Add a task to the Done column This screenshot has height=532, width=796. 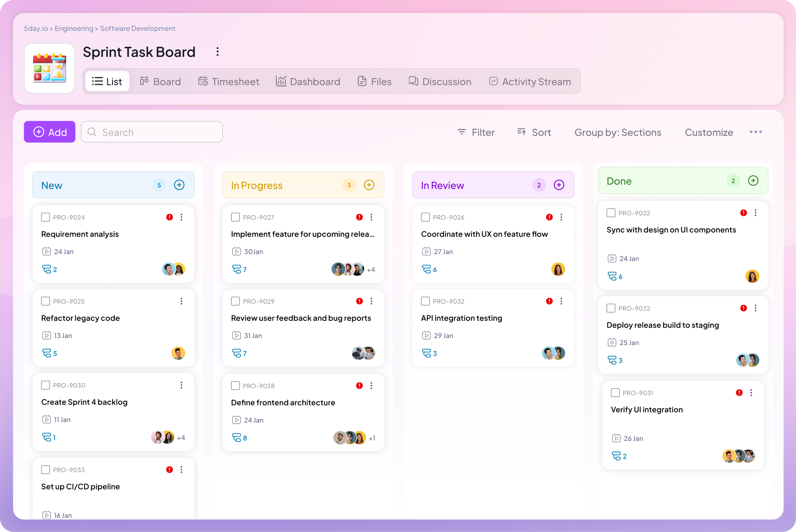click(753, 181)
